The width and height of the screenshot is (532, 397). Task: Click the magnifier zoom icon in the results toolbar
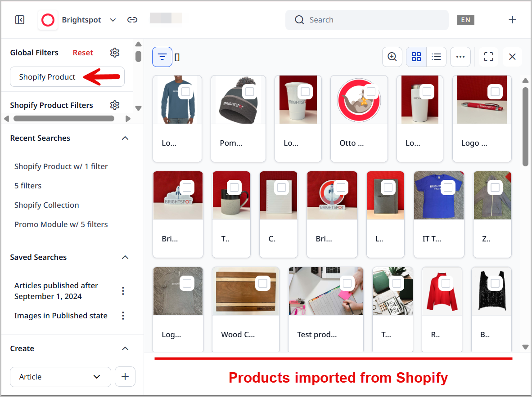(392, 57)
